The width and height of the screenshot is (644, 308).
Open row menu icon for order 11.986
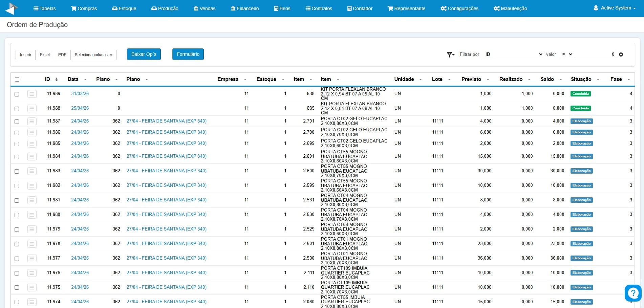click(x=32, y=132)
